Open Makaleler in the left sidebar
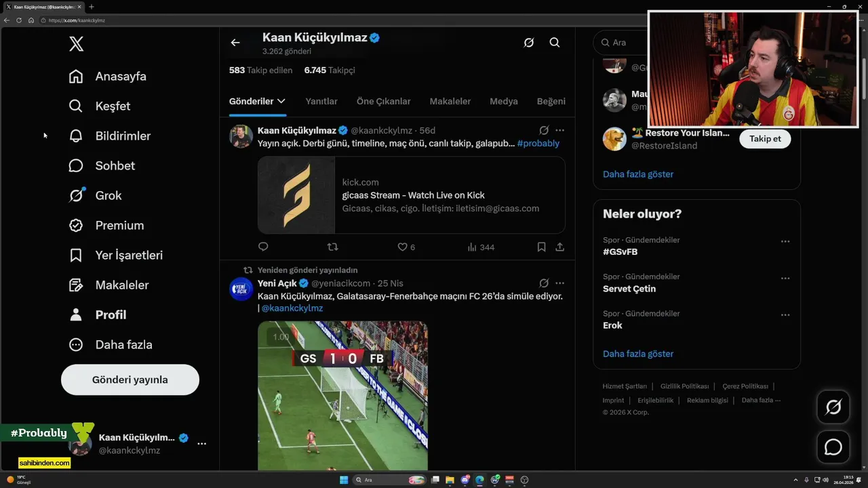 tap(108, 285)
